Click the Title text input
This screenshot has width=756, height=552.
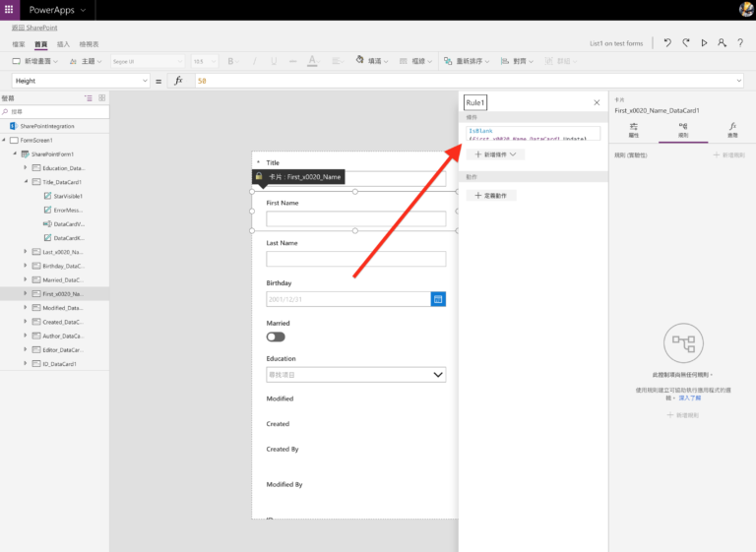355,178
